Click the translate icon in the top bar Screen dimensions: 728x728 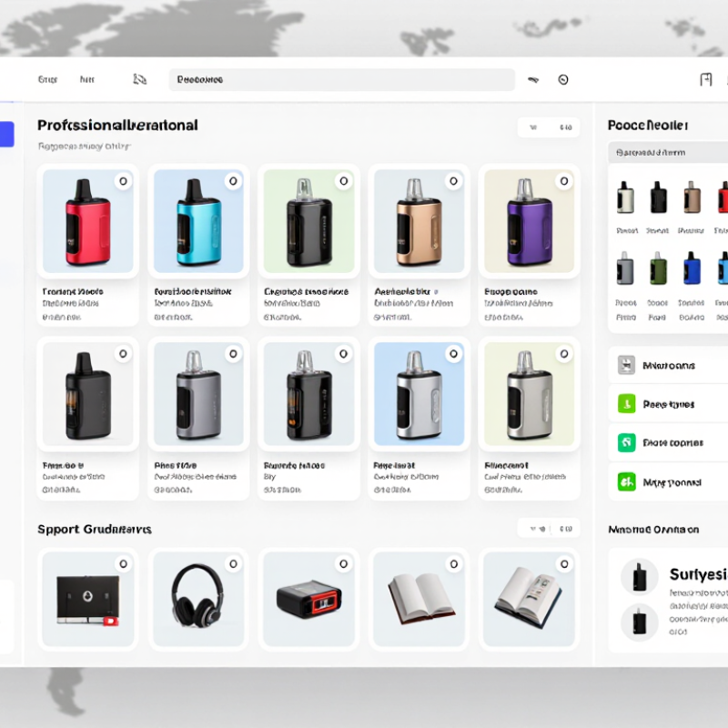pos(140,79)
